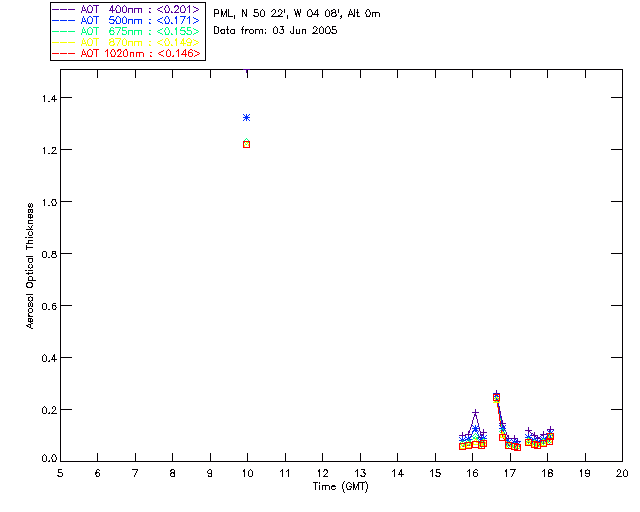Click the y-axis tick label 0.2

pos(49,410)
